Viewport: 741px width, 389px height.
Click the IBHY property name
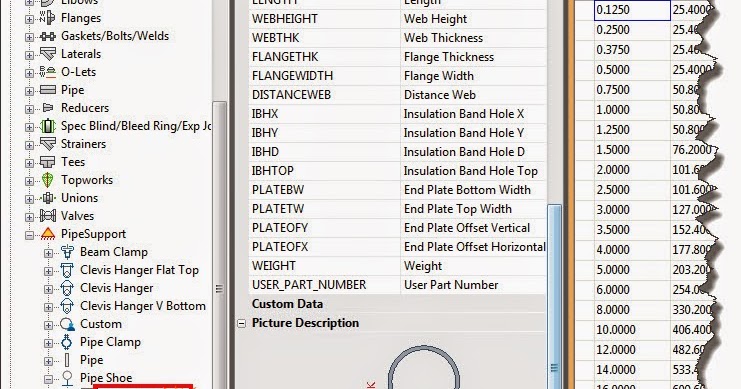tap(265, 133)
